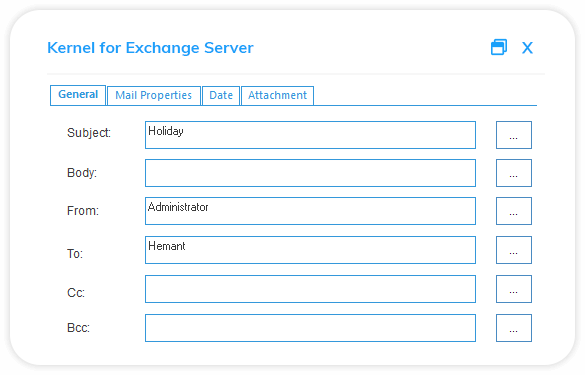This screenshot has height=375, width=585.
Task: Open the ellipsis button beside Cc
Action: click(x=513, y=289)
